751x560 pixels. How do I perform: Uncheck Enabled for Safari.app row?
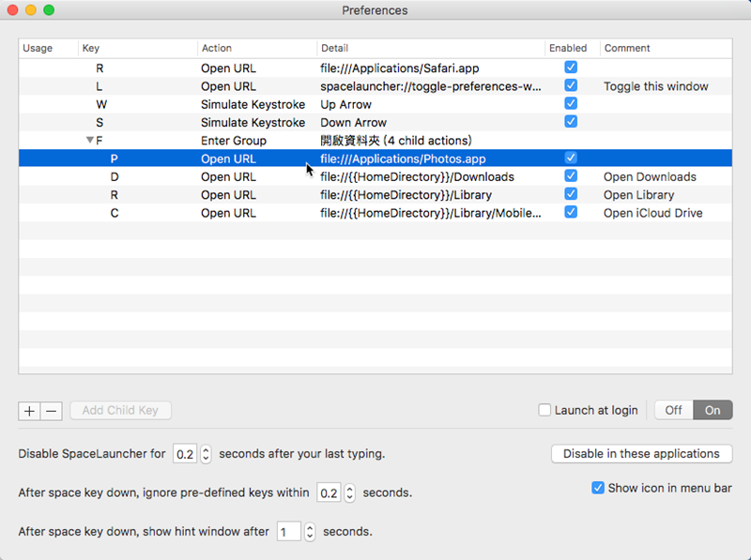click(571, 68)
